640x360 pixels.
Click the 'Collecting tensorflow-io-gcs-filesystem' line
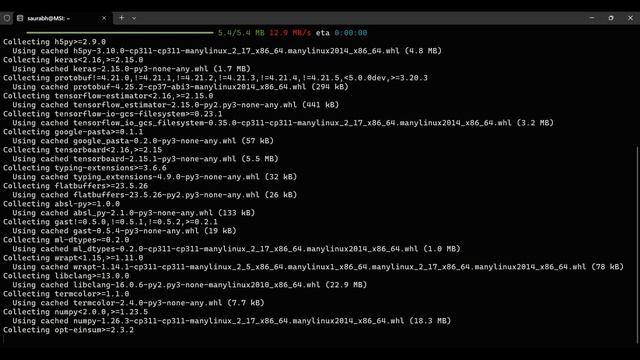[113, 114]
